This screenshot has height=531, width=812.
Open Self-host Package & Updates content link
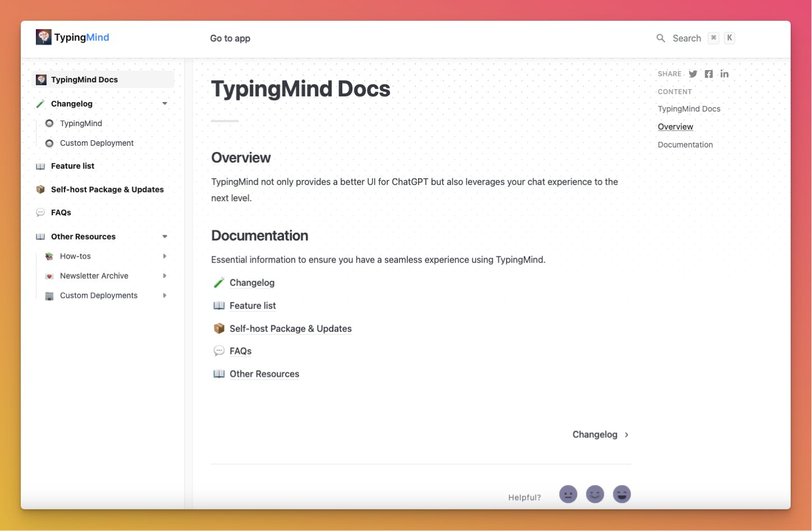coord(291,329)
